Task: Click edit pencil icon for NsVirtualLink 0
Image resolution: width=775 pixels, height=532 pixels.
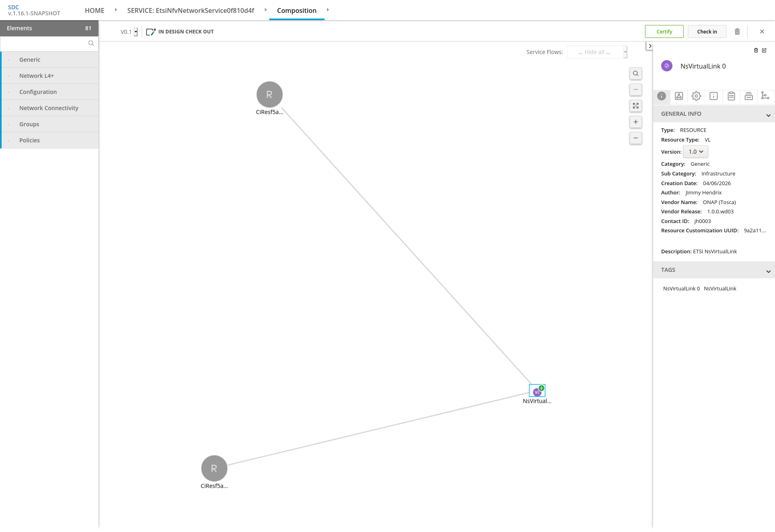Action: click(764, 50)
